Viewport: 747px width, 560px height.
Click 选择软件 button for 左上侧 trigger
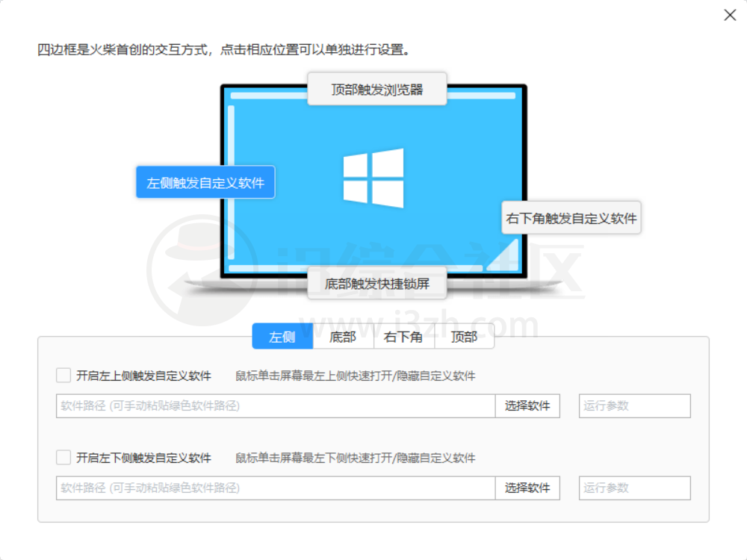(x=527, y=405)
